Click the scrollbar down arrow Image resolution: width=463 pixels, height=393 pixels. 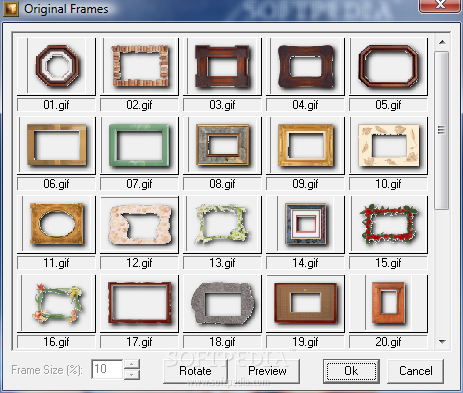tap(442, 341)
